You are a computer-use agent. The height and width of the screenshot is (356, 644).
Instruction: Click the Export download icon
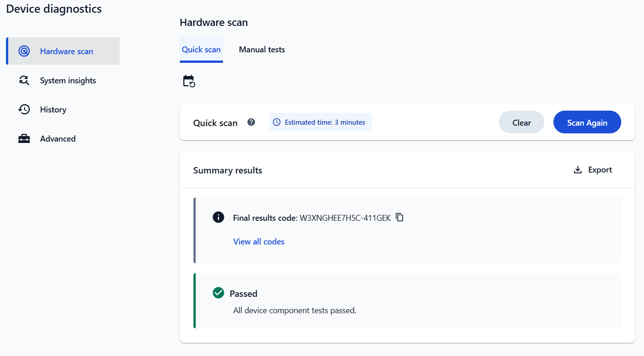click(578, 170)
